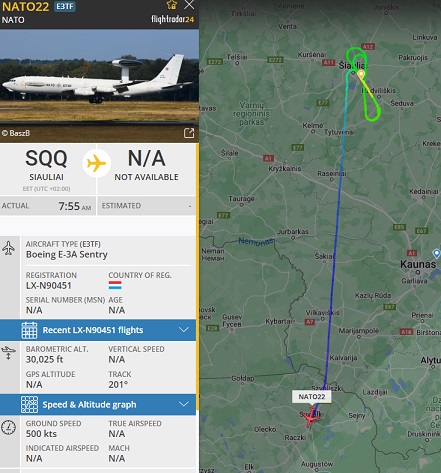Select SQQ Siauliai origin airport
This screenshot has height=473, width=441.
click(x=46, y=165)
